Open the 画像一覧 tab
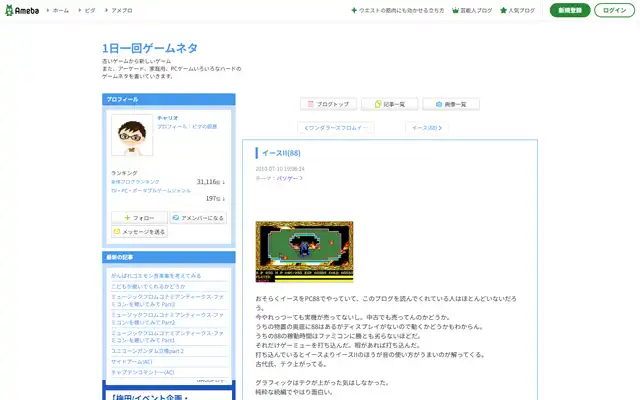The height and width of the screenshot is (400, 640). coord(451,104)
